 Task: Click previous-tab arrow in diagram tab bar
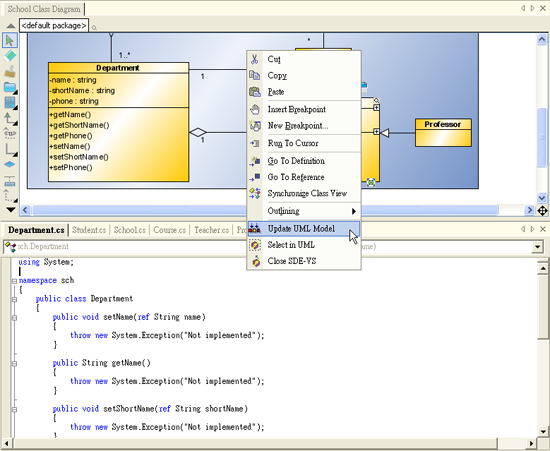(x=523, y=8)
